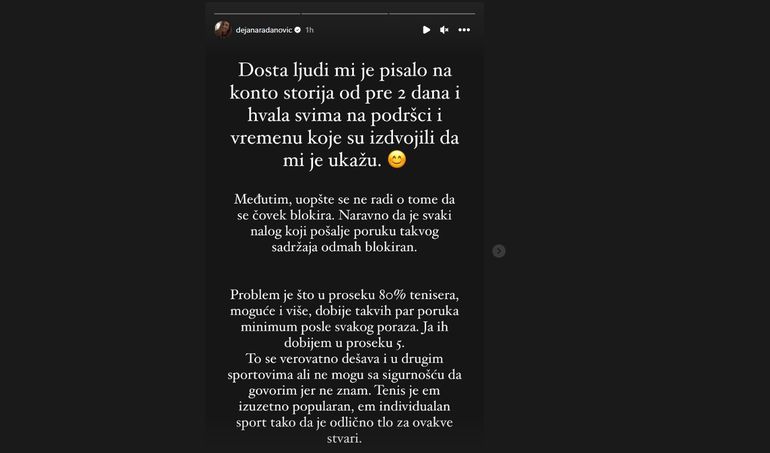This screenshot has width=770, height=453.
Task: Click the 1h timestamp
Action: 309,30
